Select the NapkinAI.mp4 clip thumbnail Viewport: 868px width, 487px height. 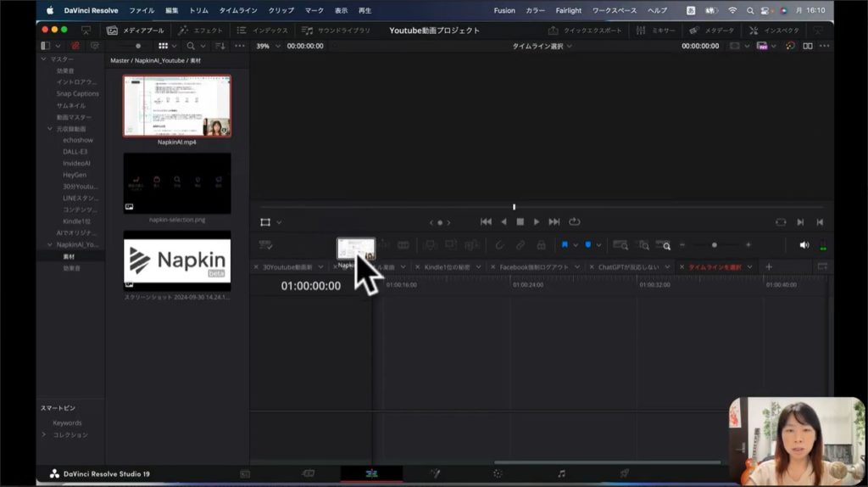pos(176,105)
